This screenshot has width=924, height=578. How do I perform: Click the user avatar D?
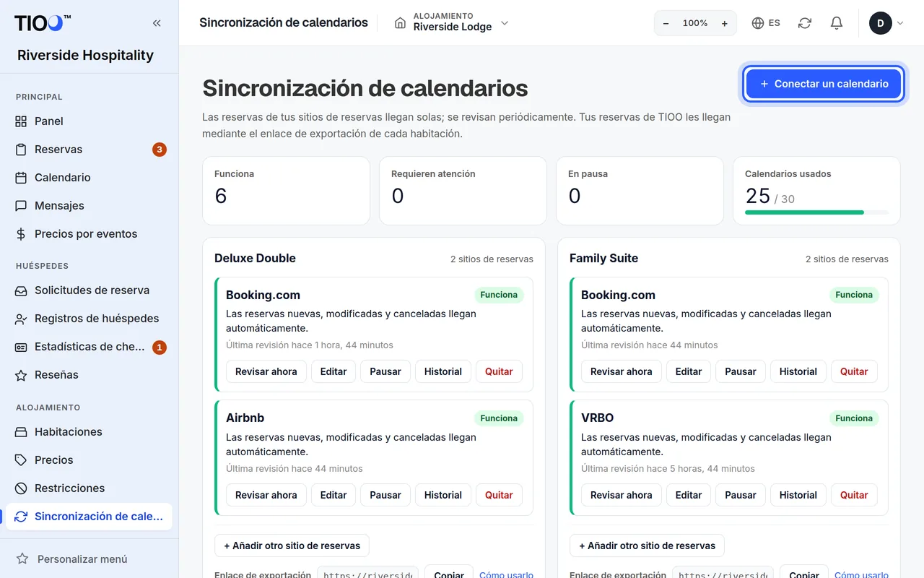coord(880,23)
